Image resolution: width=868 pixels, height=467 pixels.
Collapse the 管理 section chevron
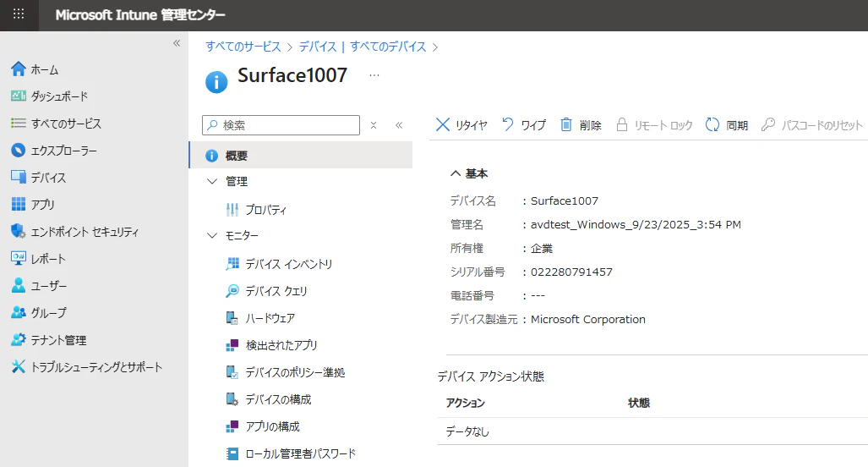point(212,182)
